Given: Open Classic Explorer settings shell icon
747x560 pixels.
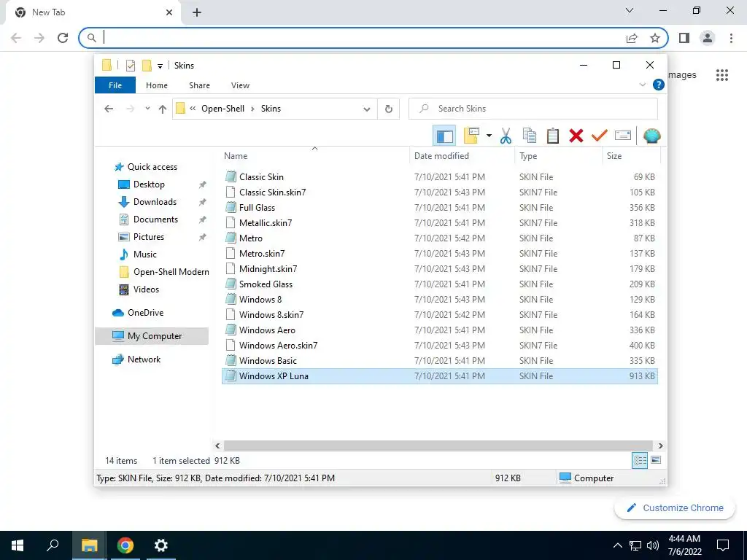Looking at the screenshot, I should pos(651,136).
